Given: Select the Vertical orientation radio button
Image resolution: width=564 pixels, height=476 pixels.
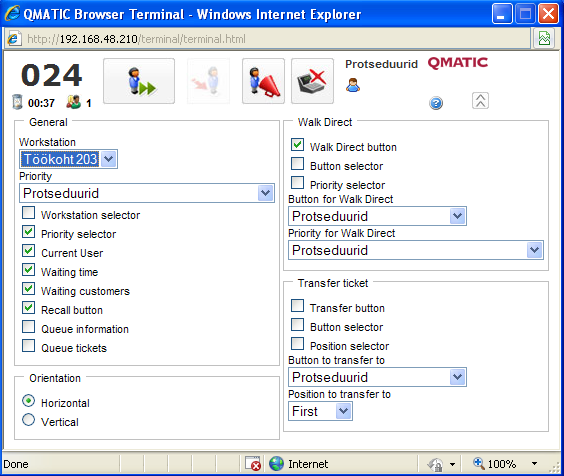Looking at the screenshot, I should pyautogui.click(x=28, y=420).
